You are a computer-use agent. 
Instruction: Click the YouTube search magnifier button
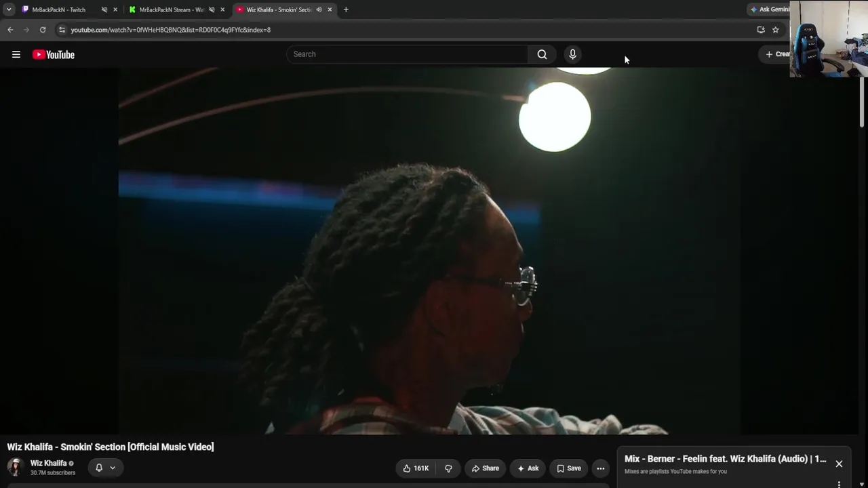(x=542, y=54)
